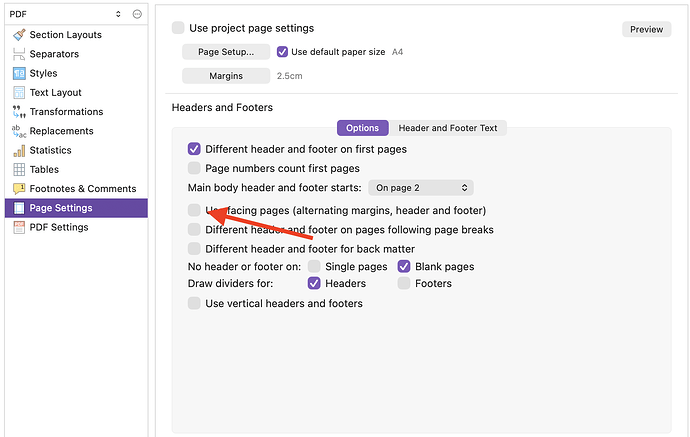Click the Preview button
The image size is (690, 437).
coord(646,29)
